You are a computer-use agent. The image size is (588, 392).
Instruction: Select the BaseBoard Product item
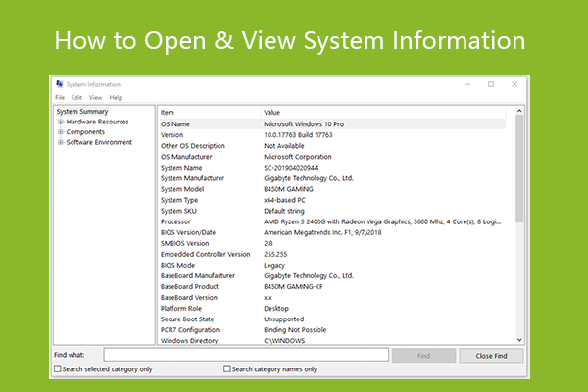pyautogui.click(x=189, y=287)
